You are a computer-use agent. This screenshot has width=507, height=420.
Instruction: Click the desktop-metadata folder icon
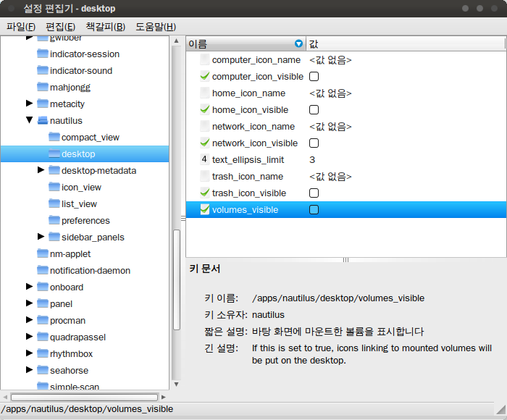click(x=54, y=170)
